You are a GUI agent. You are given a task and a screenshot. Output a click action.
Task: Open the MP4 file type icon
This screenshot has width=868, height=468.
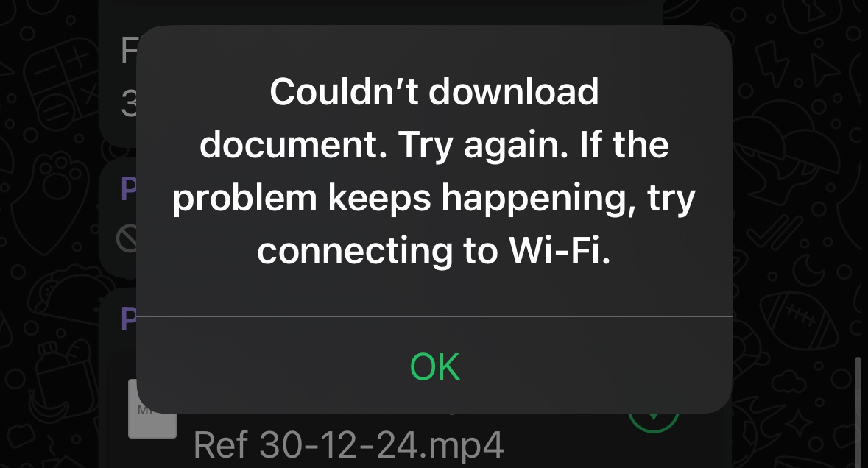click(152, 409)
